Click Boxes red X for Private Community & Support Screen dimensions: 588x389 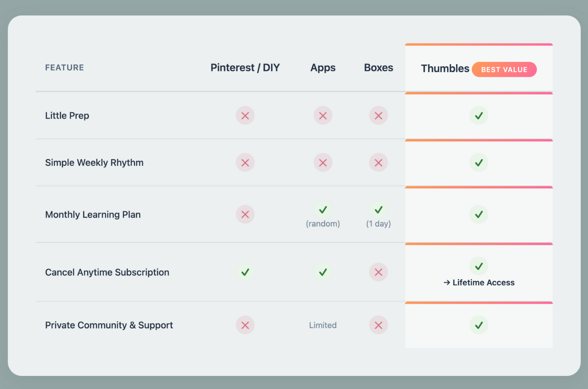pos(378,325)
